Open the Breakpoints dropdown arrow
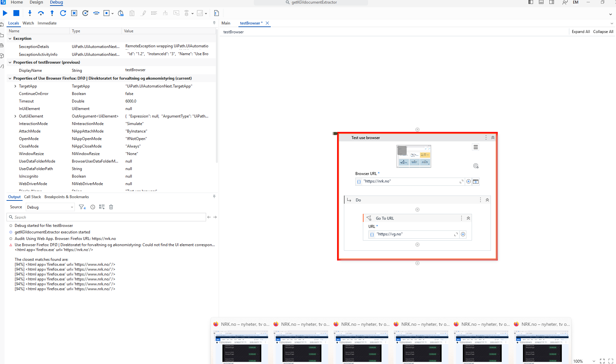This screenshot has height=364, width=616. click(x=113, y=13)
